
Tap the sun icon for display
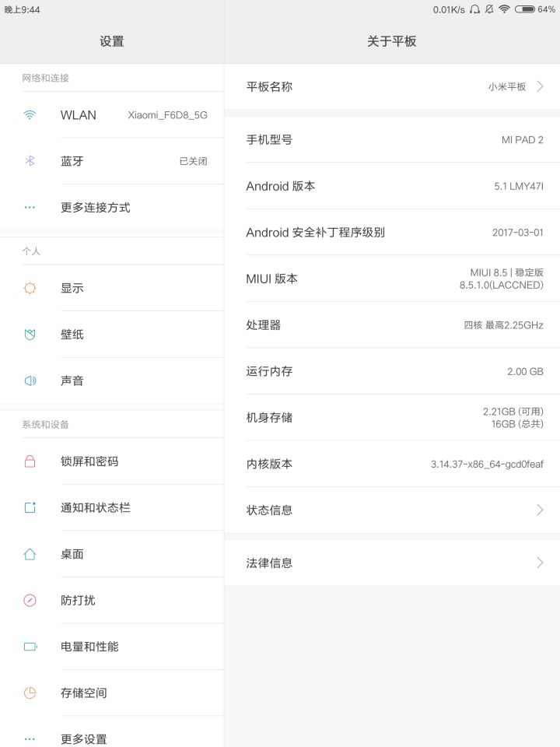click(x=30, y=288)
